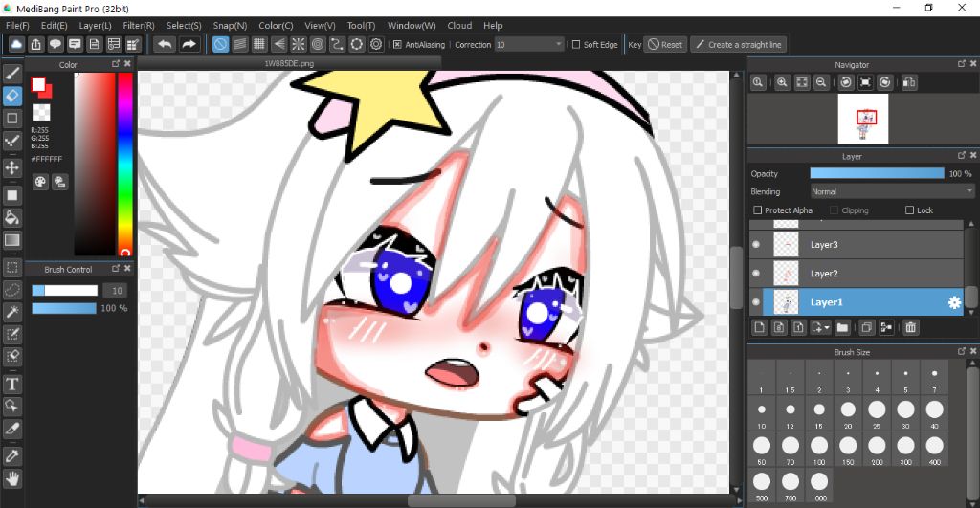Image resolution: width=980 pixels, height=508 pixels.
Task: Click the Reset button
Action: tap(665, 44)
